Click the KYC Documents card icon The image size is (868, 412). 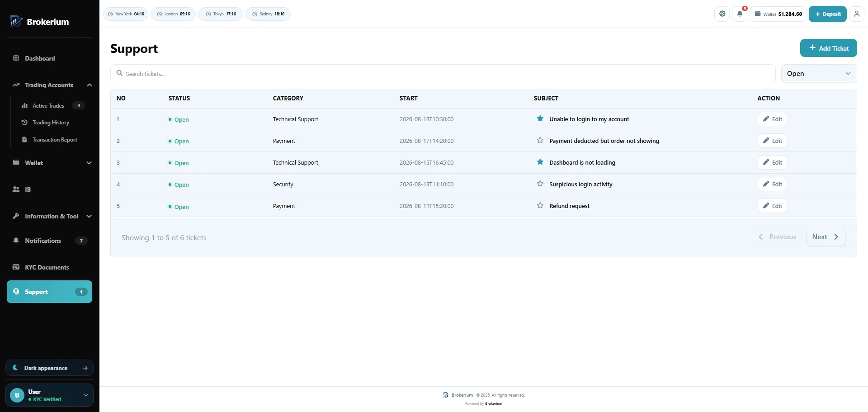(x=16, y=267)
